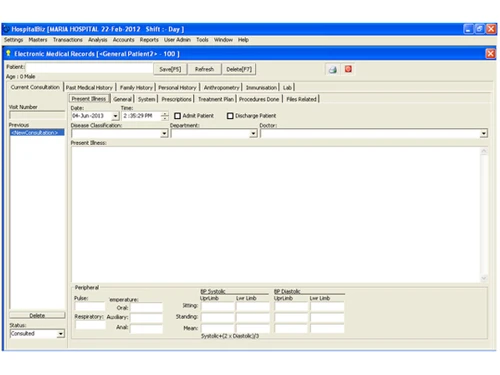
Task: Click the Sitting BP Systolic UprLimb field
Action: coord(218,306)
